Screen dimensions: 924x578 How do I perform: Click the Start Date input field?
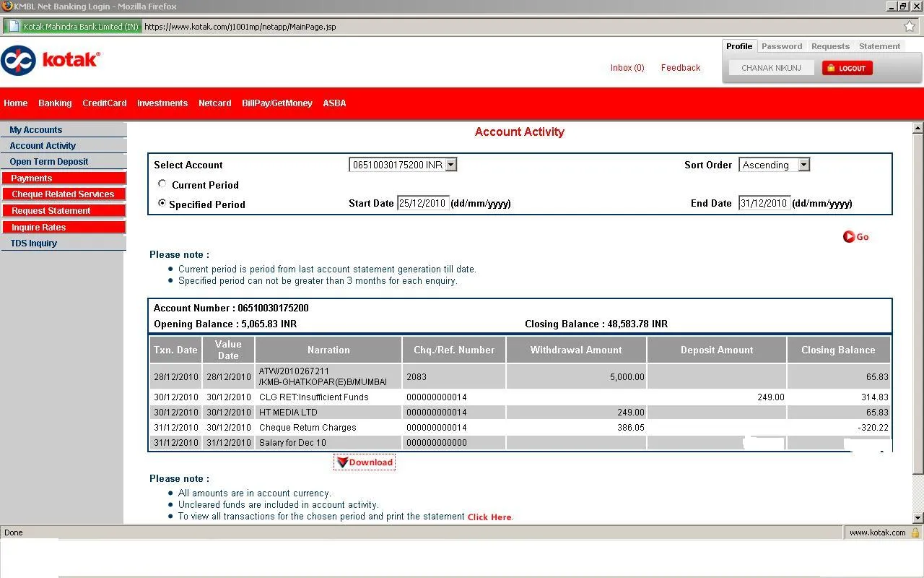click(x=423, y=204)
